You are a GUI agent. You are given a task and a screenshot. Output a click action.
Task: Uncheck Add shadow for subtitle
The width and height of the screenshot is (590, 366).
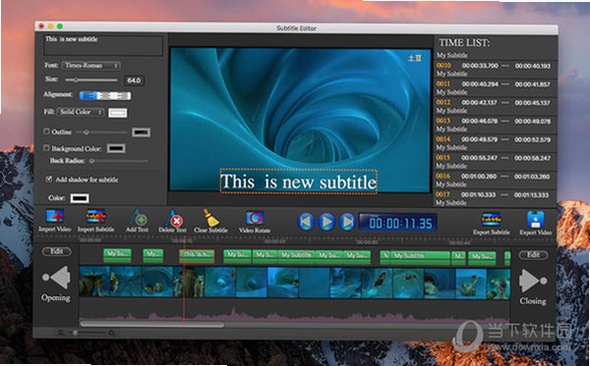[x=49, y=179]
